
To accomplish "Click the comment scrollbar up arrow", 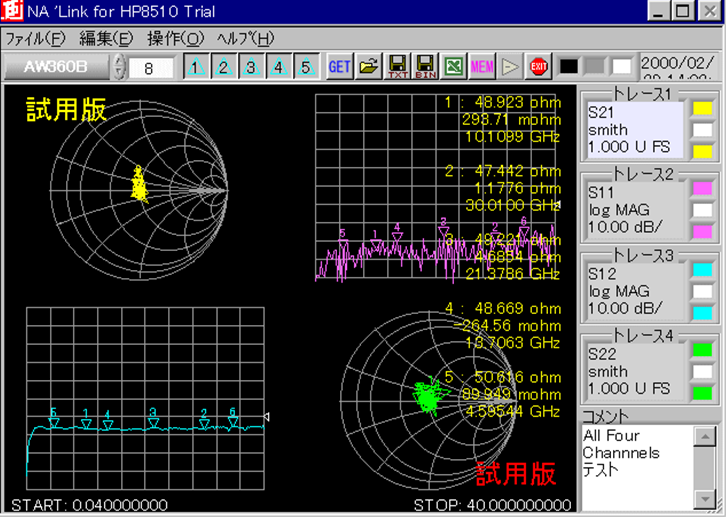I will (705, 436).
